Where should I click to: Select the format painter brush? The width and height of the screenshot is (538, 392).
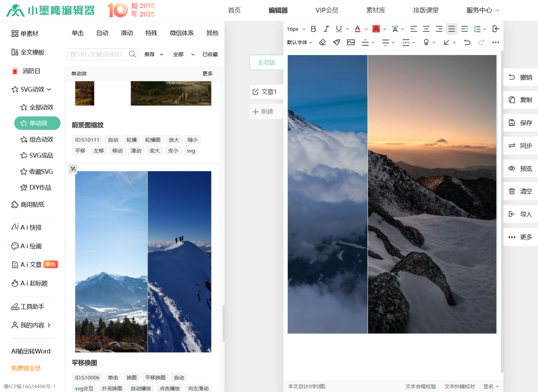click(336, 42)
